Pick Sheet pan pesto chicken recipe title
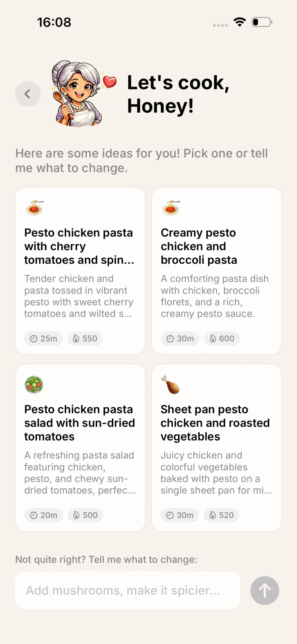Image resolution: width=297 pixels, height=644 pixels. click(x=215, y=423)
